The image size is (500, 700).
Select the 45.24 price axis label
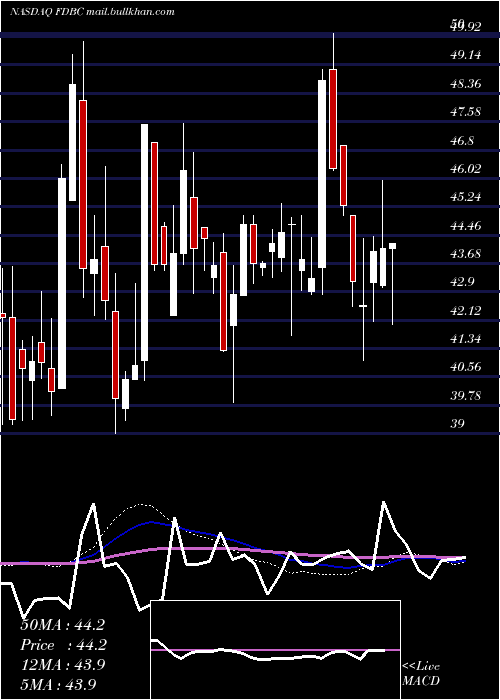[466, 197]
